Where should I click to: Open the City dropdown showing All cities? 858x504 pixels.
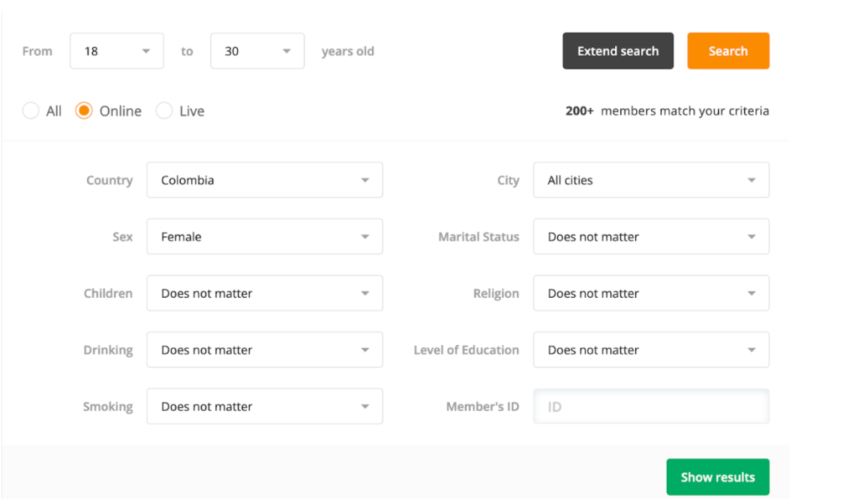click(x=651, y=180)
